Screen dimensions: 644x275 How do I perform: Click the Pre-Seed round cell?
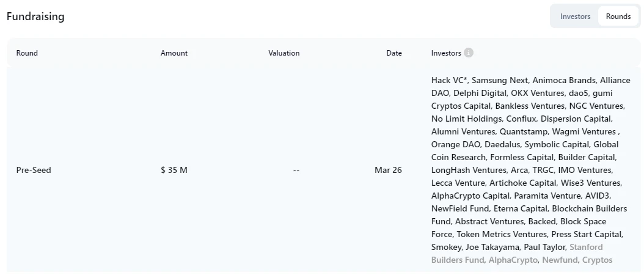(x=34, y=170)
